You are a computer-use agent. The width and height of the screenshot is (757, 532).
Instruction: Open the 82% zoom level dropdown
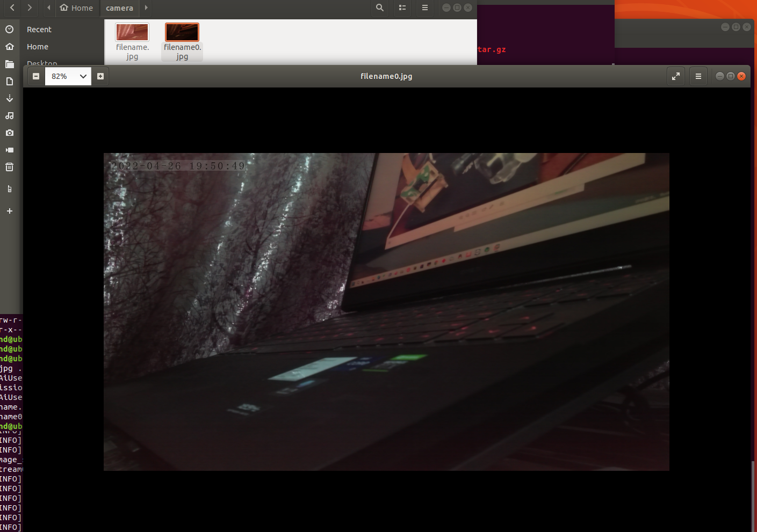tap(68, 76)
